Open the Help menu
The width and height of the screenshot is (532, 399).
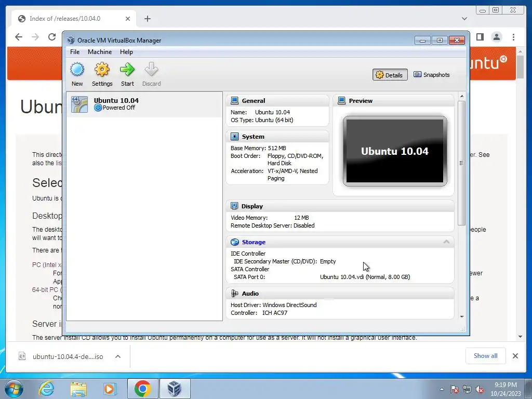pyautogui.click(x=126, y=52)
